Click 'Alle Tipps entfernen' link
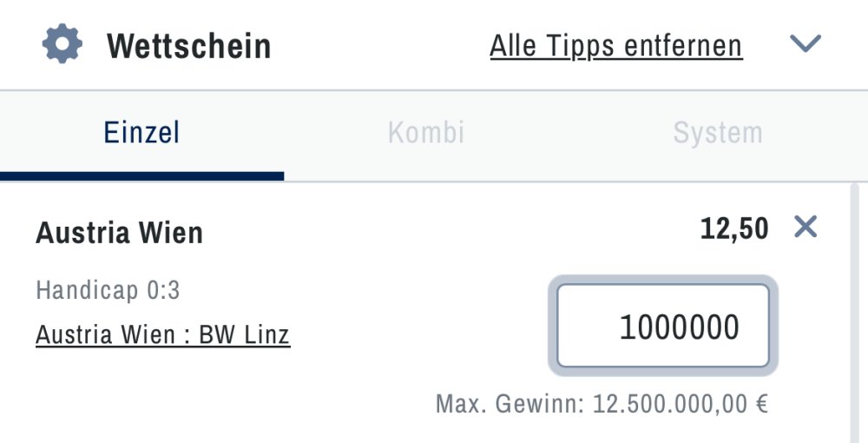868x443 pixels. 615,45
